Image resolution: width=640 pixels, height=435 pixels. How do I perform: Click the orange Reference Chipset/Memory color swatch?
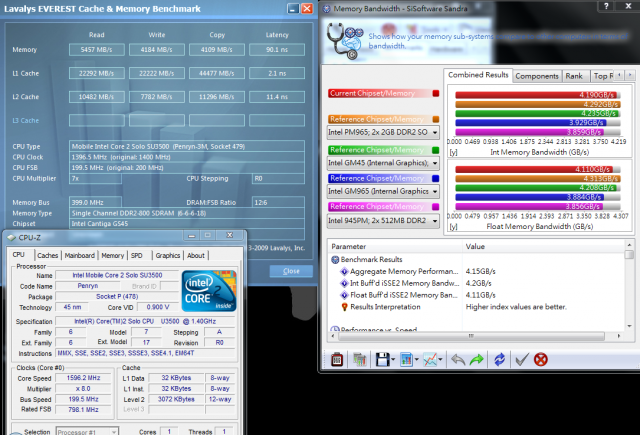point(436,120)
